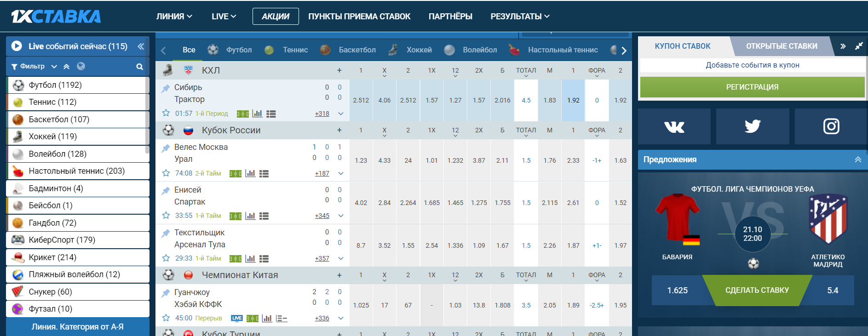
Task: Open the АКЦИИ page
Action: coord(276,17)
